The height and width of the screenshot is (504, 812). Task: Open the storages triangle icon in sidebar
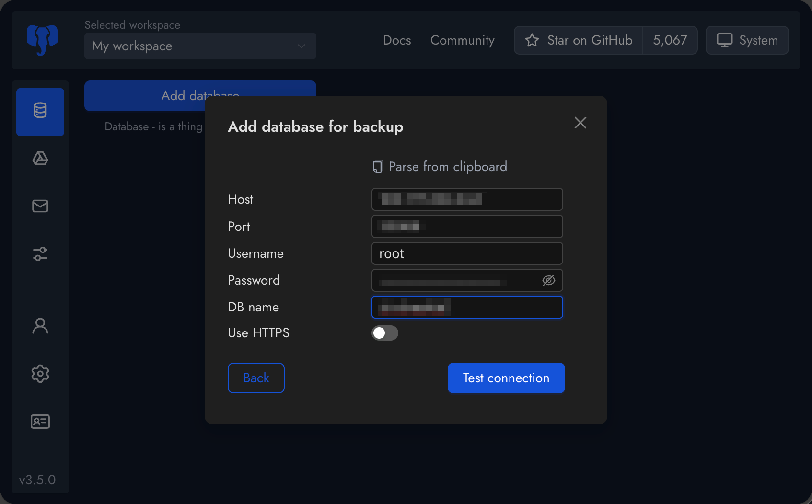click(x=40, y=159)
